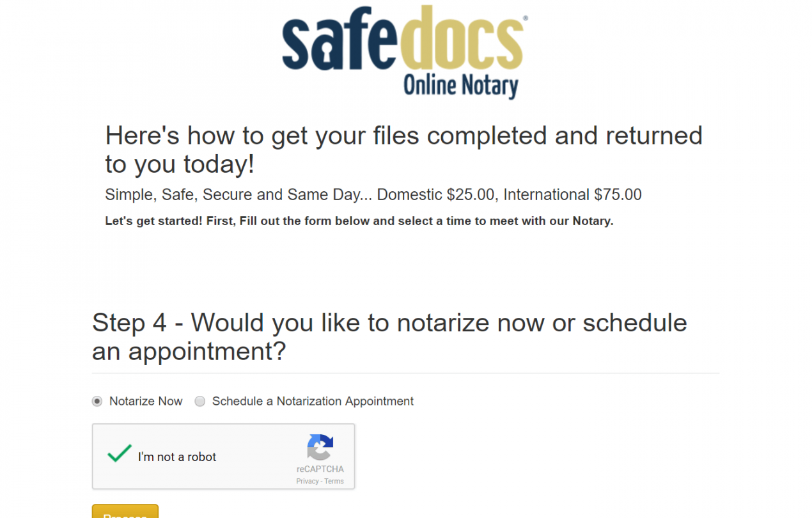
Task: Click inside the reCAPTCHA widget frame
Action: coord(224,457)
